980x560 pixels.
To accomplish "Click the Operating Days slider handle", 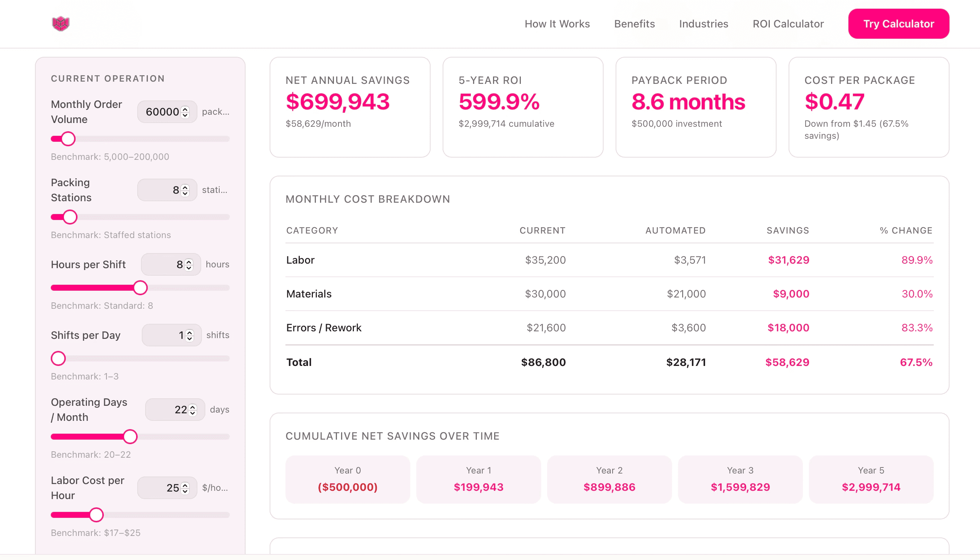I will pos(130,437).
